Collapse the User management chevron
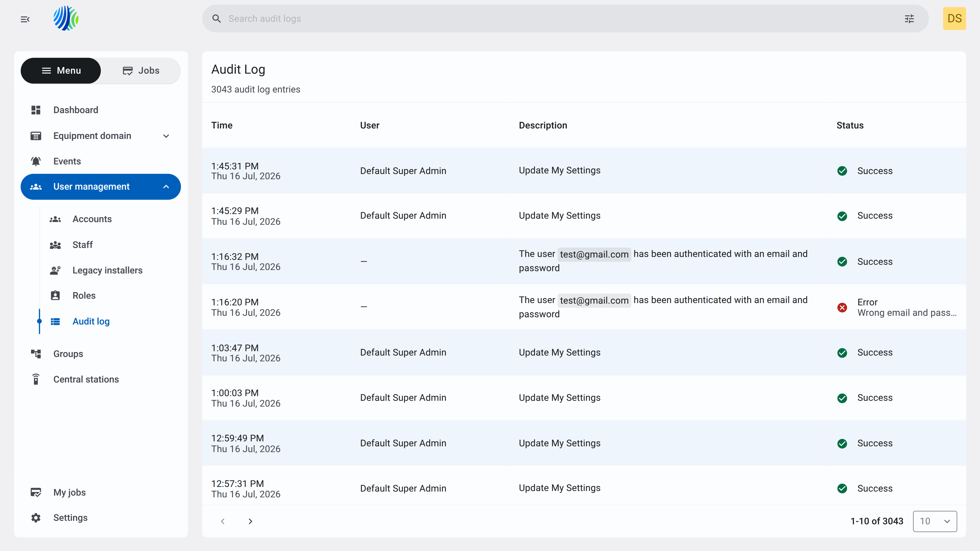This screenshot has width=980, height=551. (x=166, y=187)
